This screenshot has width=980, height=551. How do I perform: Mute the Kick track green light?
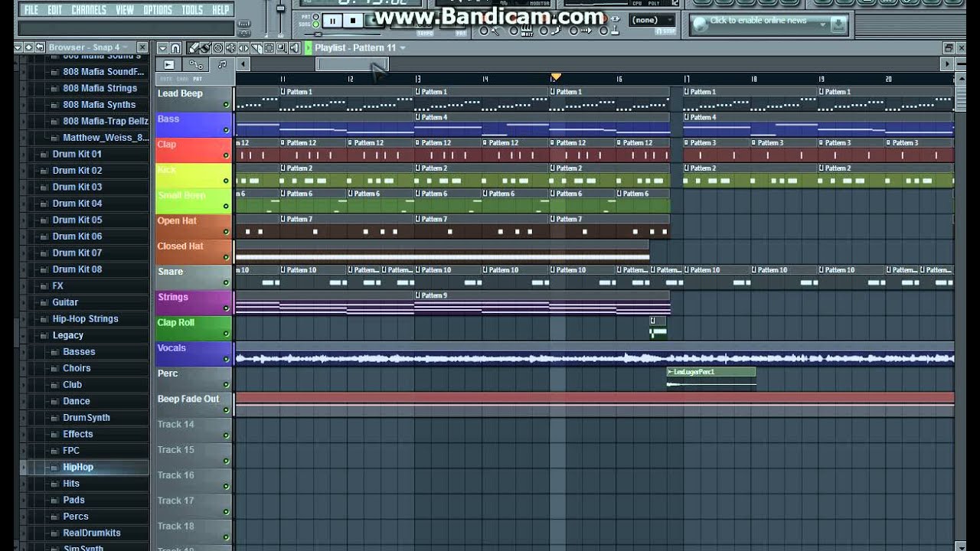226,181
